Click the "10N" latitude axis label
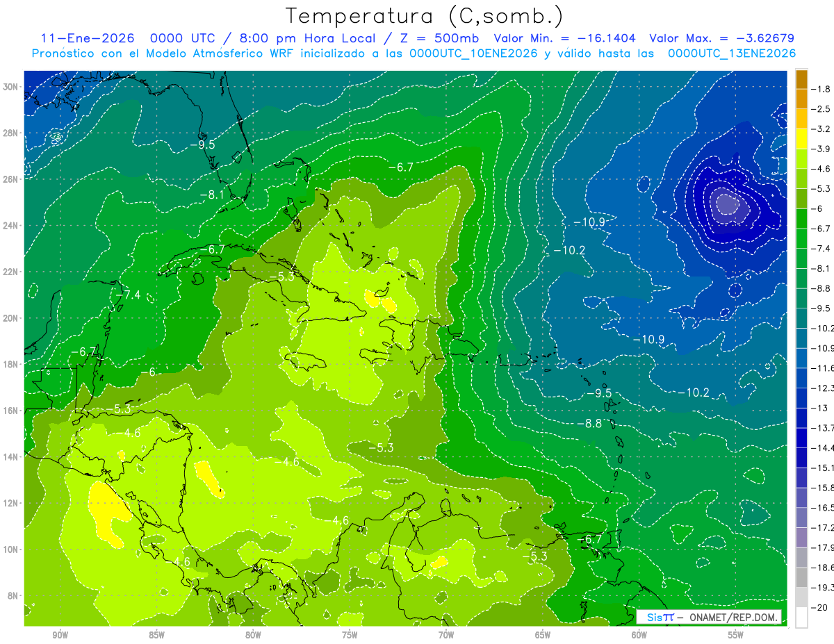This screenshot has width=834, height=644. coord(12,549)
